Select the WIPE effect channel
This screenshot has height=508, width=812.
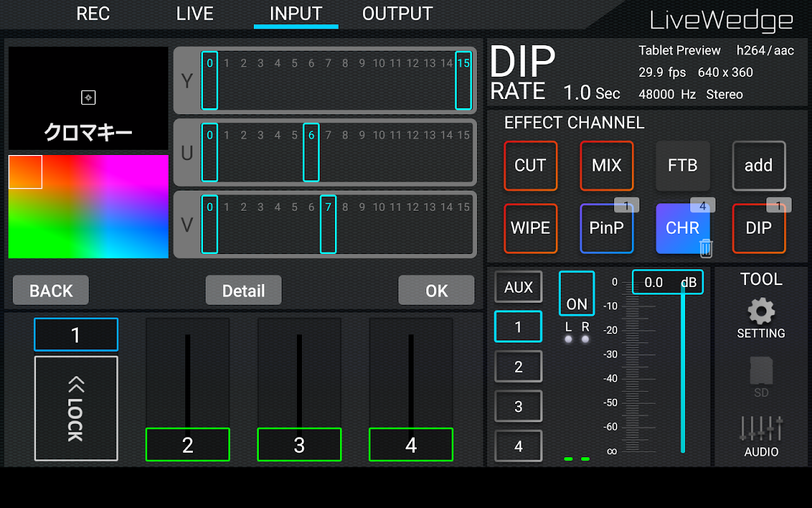[530, 229]
